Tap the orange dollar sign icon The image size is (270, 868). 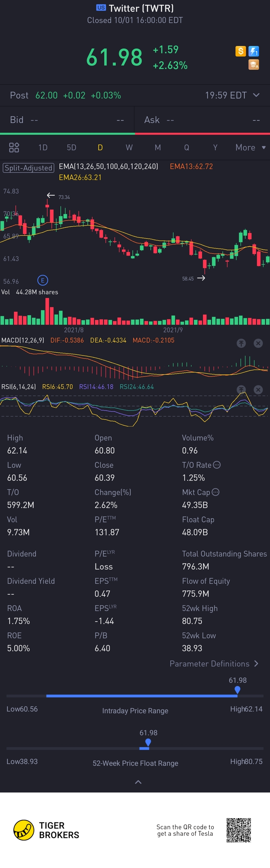click(240, 51)
